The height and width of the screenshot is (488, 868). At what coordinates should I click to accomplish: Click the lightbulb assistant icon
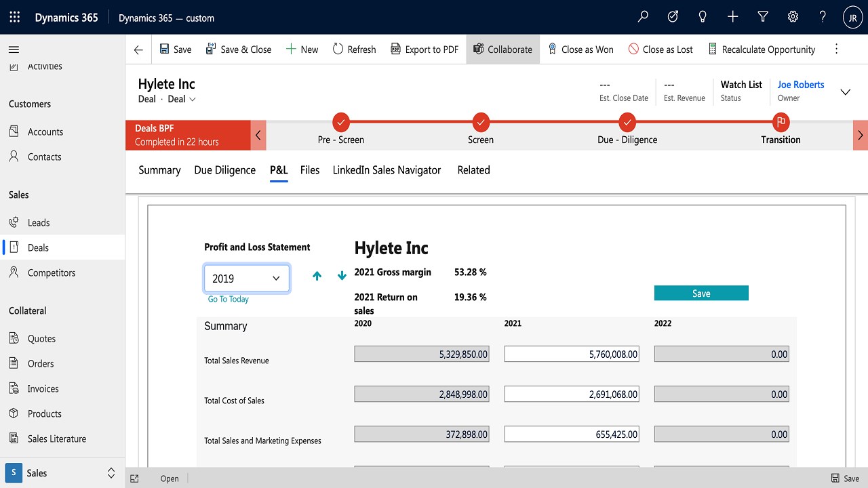tap(703, 18)
